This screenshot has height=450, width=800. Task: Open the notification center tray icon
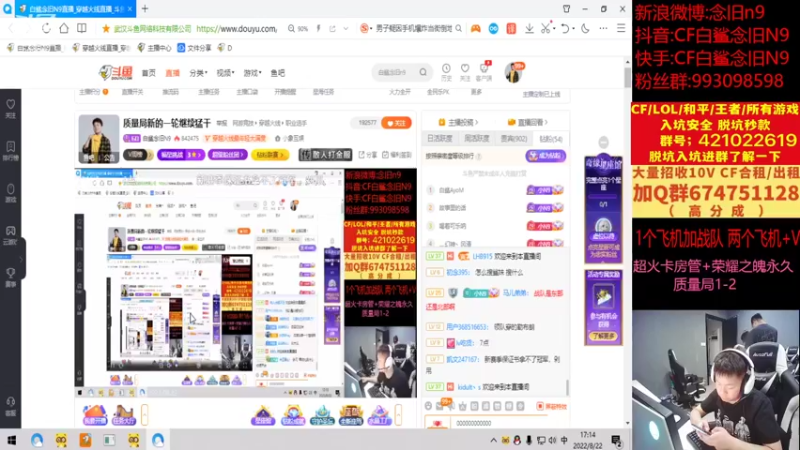point(616,440)
